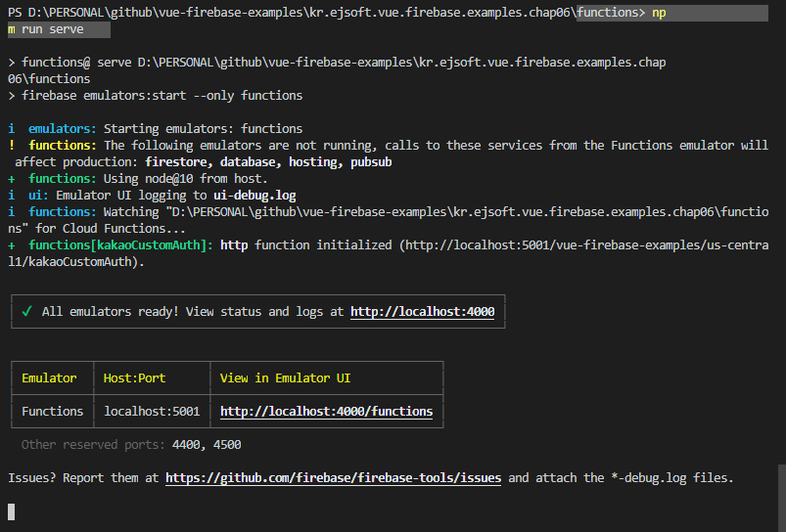The height and width of the screenshot is (532, 786).
Task: Click the 'firestore, database, hosting, pubsub' text
Action: pyautogui.click(x=268, y=162)
